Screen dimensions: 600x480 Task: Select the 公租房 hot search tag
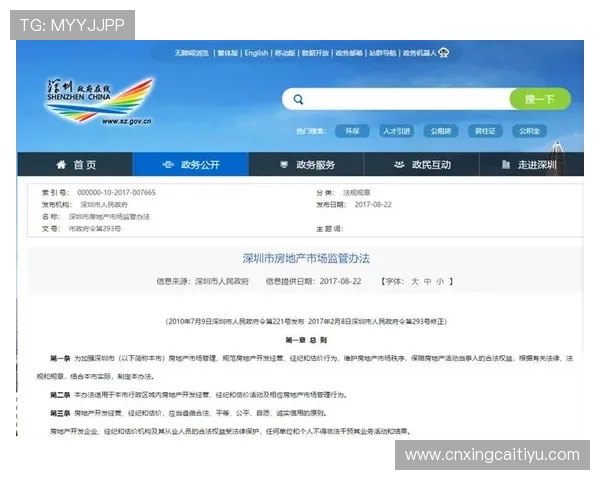(x=441, y=131)
